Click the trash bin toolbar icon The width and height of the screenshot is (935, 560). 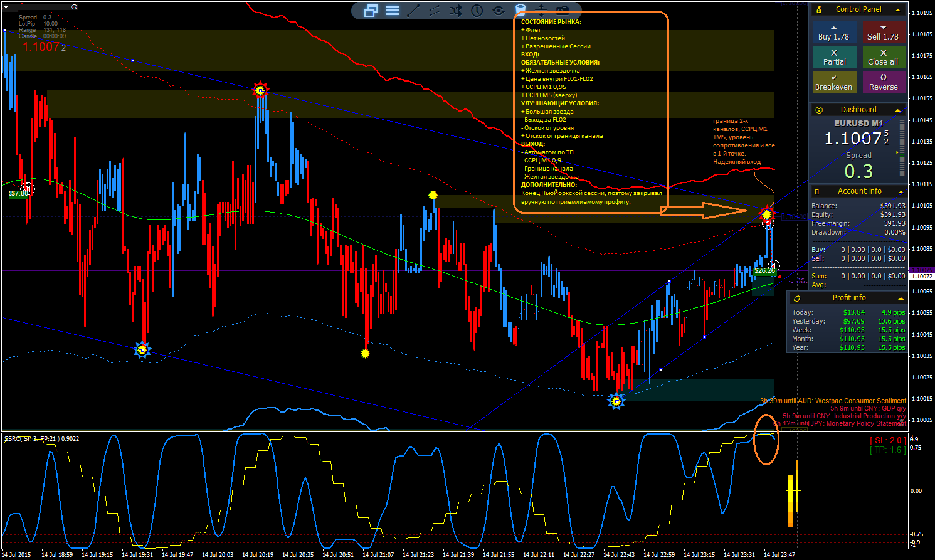pyautogui.click(x=520, y=9)
